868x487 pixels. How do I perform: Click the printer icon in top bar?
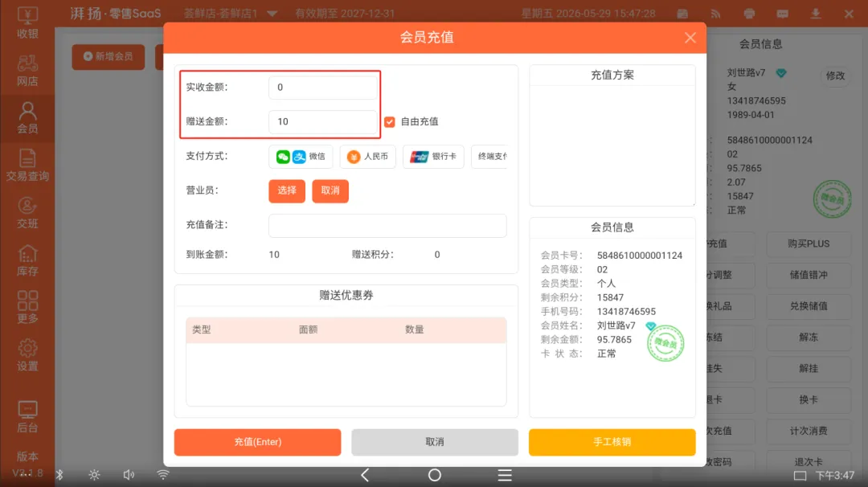click(x=749, y=14)
